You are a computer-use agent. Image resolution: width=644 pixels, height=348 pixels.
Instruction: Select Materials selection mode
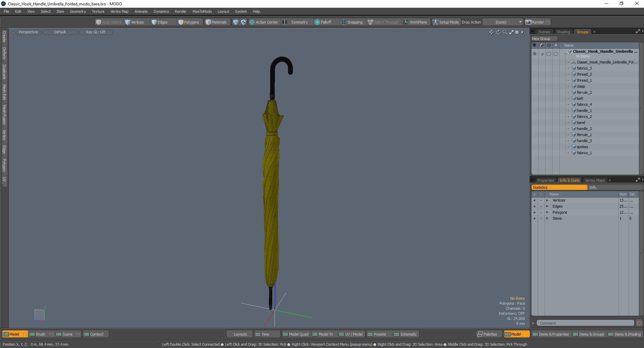pos(216,22)
